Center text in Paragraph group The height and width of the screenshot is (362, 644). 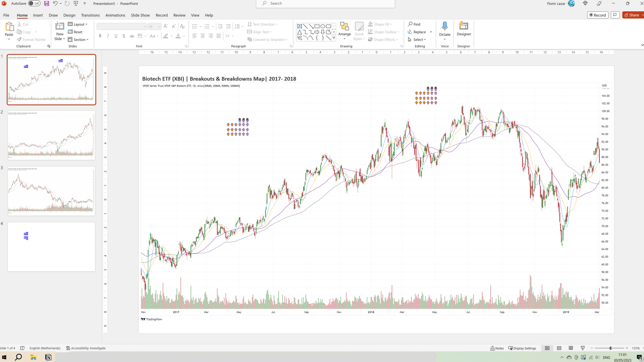click(203, 36)
